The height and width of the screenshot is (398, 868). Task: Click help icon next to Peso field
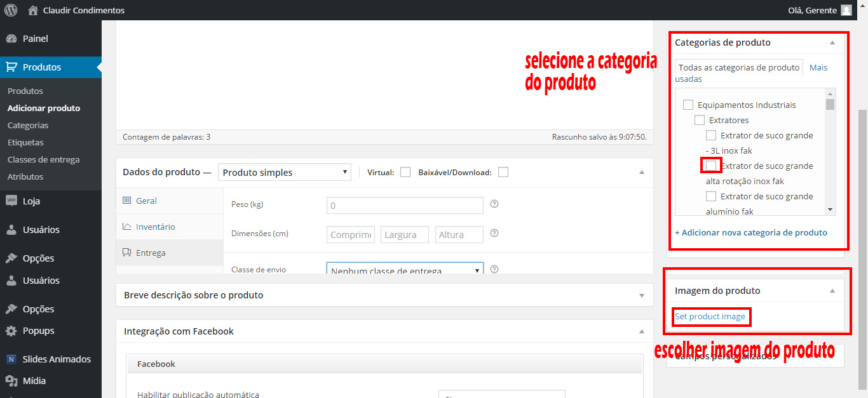pos(494,204)
